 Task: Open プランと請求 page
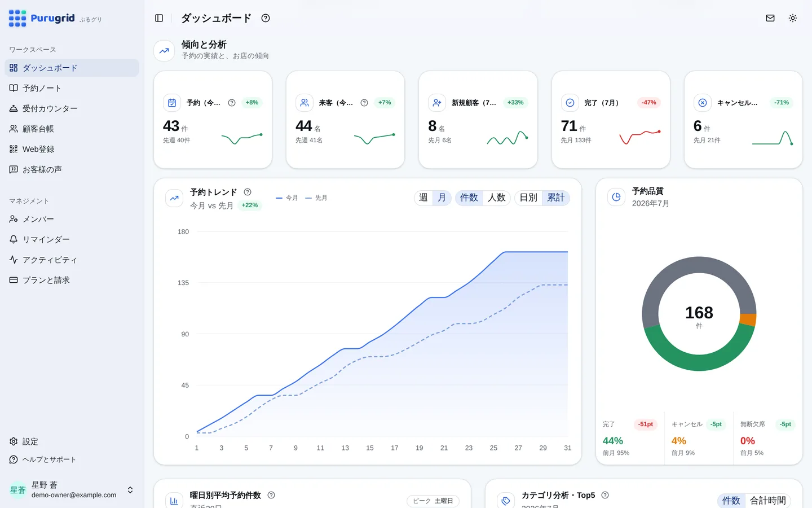(72, 280)
